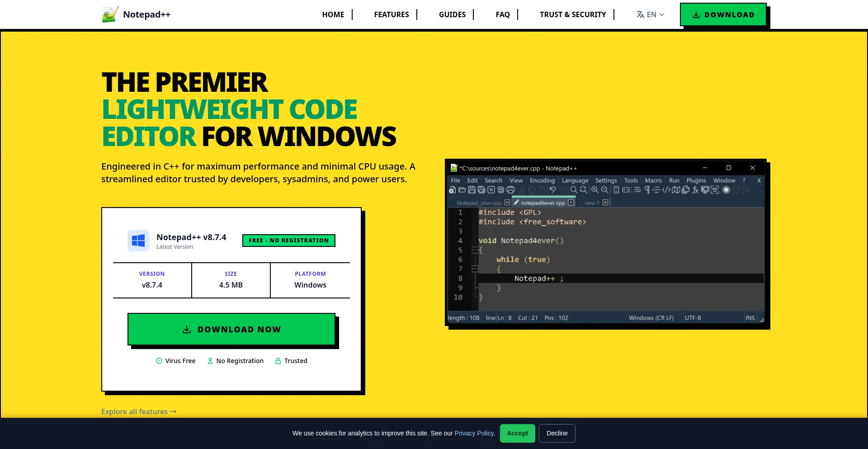
Task: Click the Record Macro circle icon in editor toolbar
Action: click(x=726, y=190)
